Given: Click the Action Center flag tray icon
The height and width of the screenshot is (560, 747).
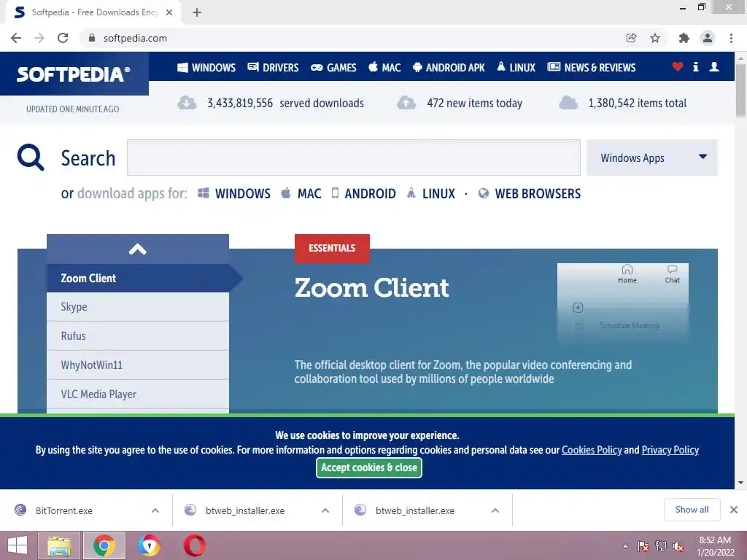Looking at the screenshot, I should click(643, 546).
